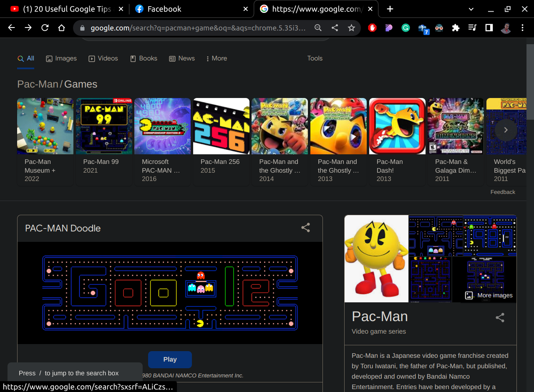534x392 pixels.
Task: Switch to Videos results
Action: tap(103, 58)
